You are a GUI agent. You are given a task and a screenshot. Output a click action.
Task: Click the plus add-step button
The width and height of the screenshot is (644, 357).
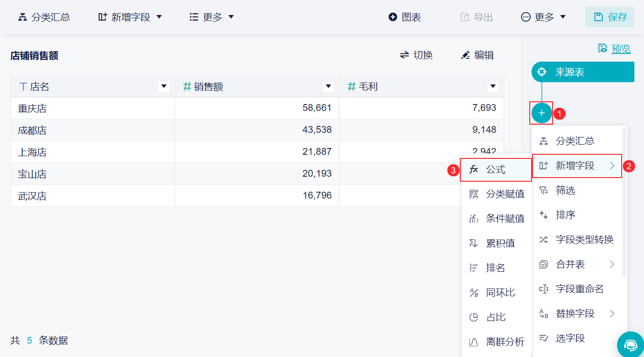[x=542, y=113]
